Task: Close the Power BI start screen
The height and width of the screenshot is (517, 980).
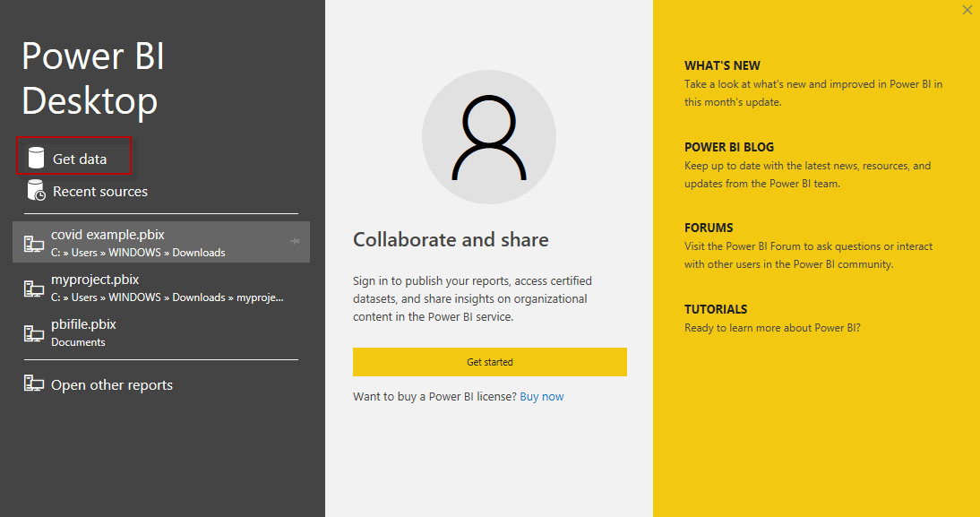Action: (967, 10)
